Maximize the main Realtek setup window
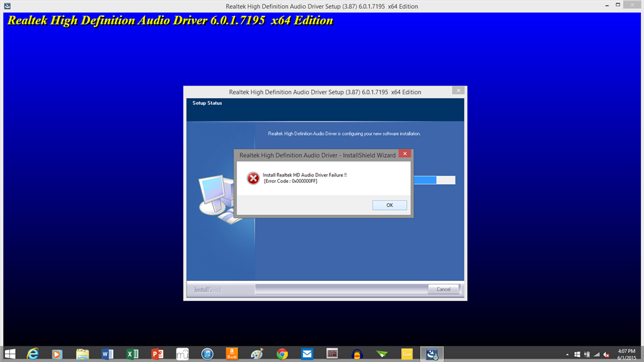This screenshot has height=362, width=644. click(x=618, y=5)
